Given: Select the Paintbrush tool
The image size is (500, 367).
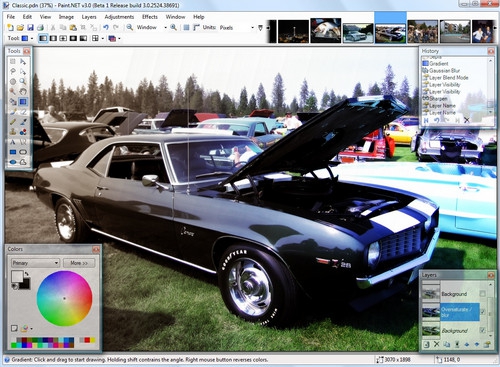Looking at the screenshot, I should tap(13, 112).
